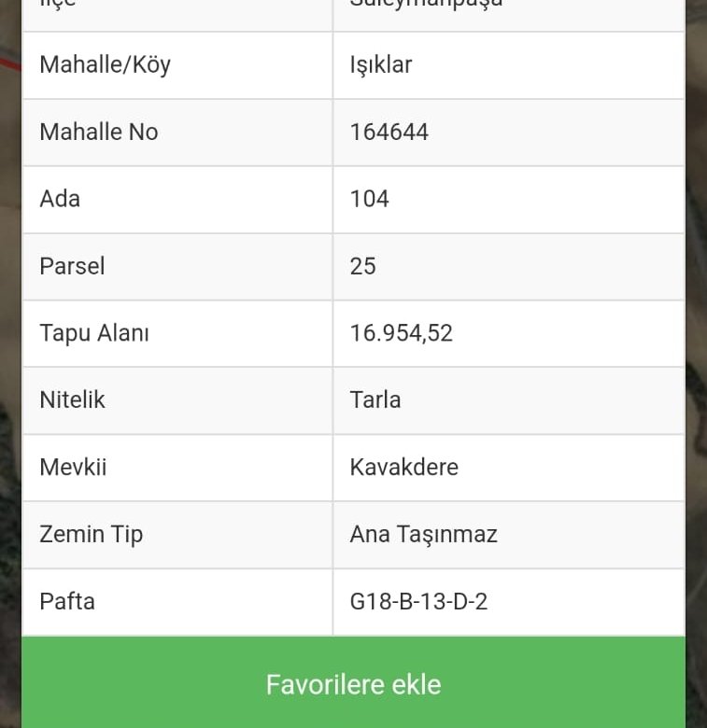Click the partially visible Süleymanpaşa cell

click(427, 7)
